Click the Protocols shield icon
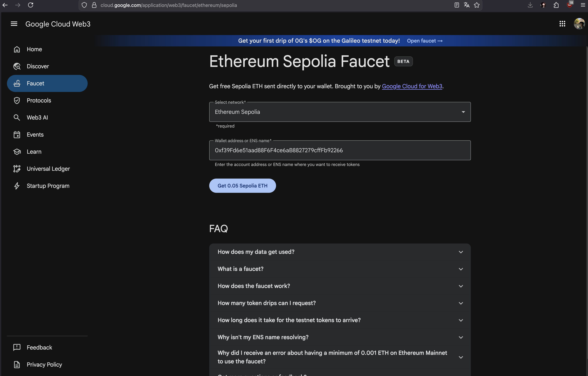The width and height of the screenshot is (588, 376). click(x=17, y=100)
